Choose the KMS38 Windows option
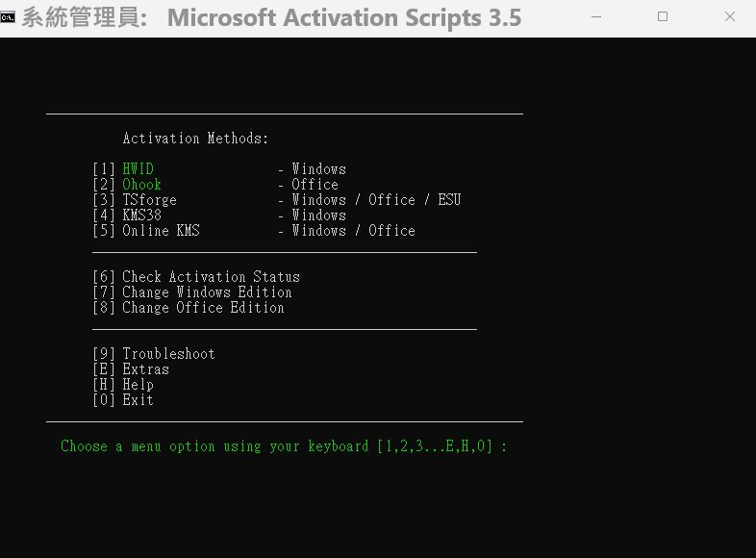Viewport: 756px width, 558px height. tap(141, 216)
